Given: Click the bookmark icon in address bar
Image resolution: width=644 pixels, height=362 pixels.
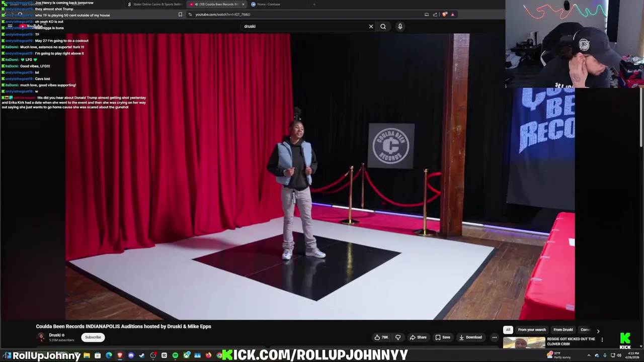Looking at the screenshot, I should pos(180,15).
